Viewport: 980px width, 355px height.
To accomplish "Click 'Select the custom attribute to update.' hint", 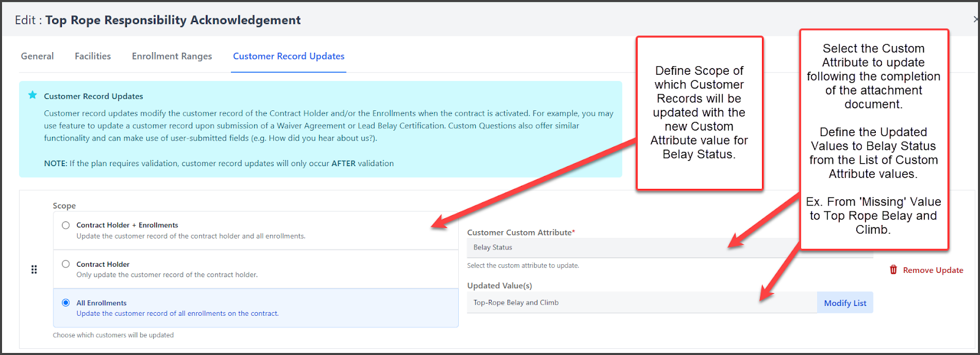I will click(523, 265).
